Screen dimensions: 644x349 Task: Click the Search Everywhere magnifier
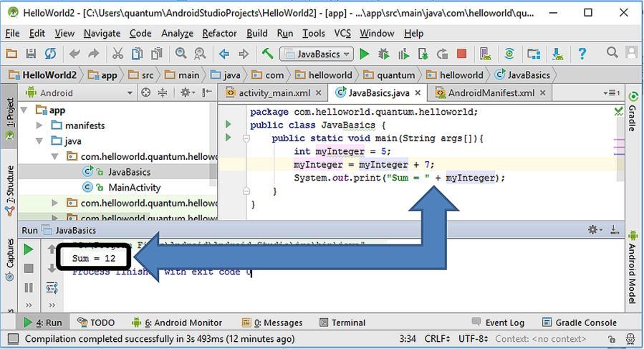click(x=612, y=52)
